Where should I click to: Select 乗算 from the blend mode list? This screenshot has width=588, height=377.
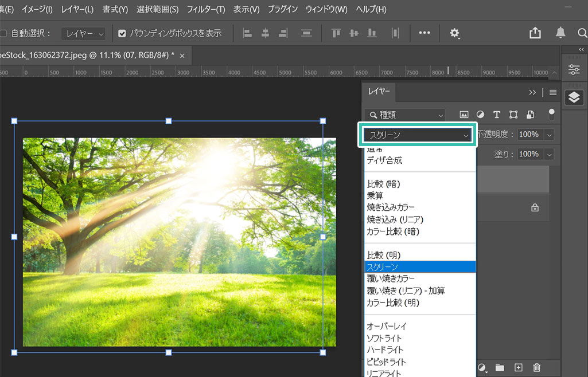(x=376, y=195)
